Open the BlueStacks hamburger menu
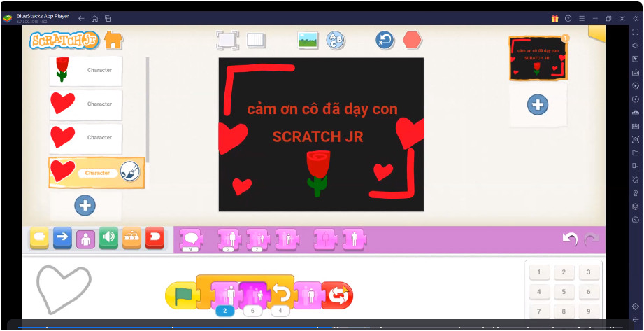Viewport: 644px width, 331px height. (x=582, y=18)
